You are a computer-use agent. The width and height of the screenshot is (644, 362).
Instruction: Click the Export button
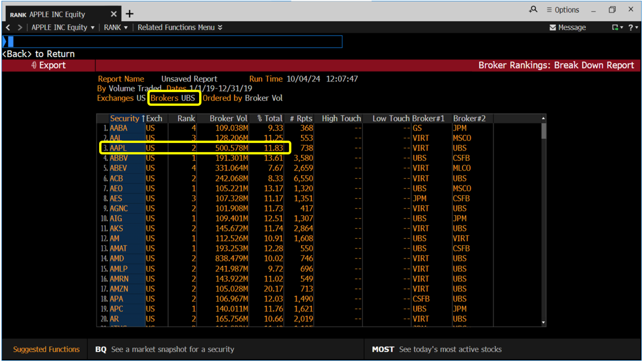[x=49, y=65]
